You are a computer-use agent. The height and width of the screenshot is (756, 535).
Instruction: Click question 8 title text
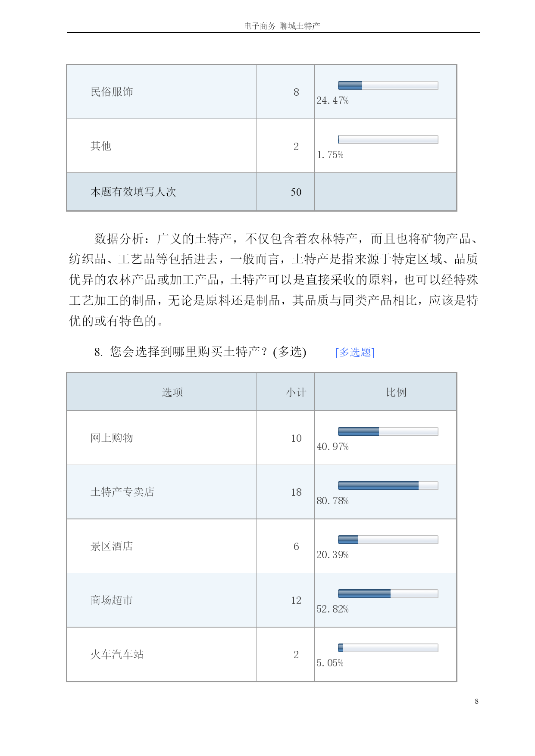point(200,352)
